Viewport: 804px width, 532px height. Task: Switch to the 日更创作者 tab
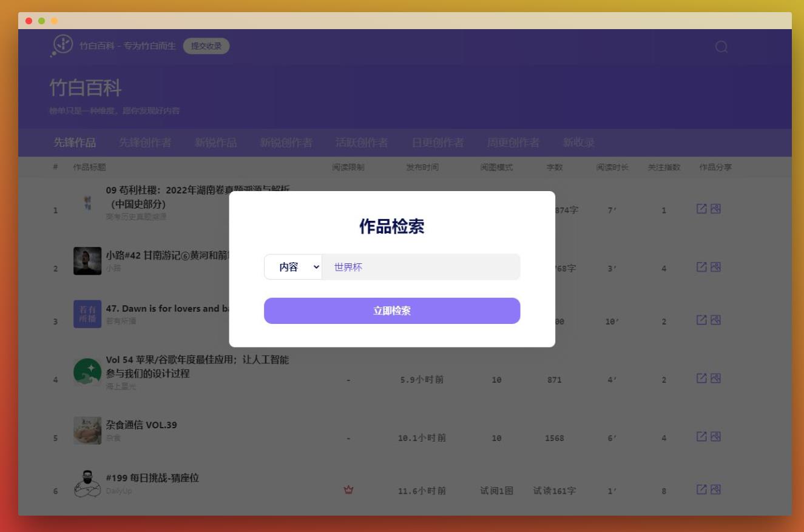pos(437,143)
